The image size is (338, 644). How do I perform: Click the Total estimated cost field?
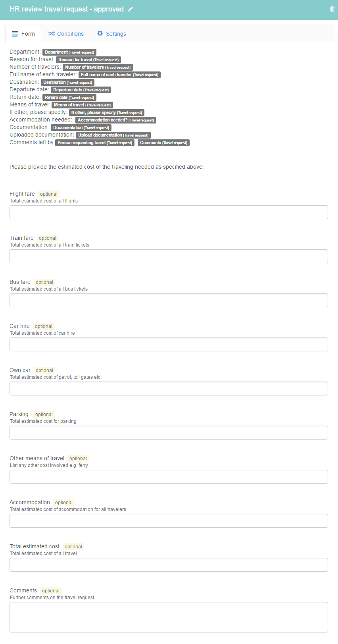point(169,565)
